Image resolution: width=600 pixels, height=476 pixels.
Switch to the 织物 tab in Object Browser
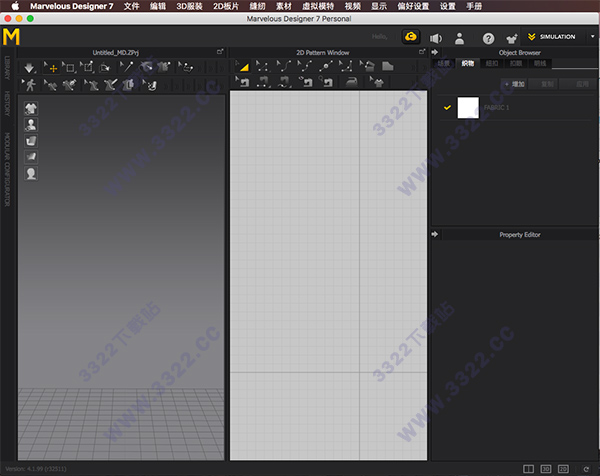coord(467,64)
